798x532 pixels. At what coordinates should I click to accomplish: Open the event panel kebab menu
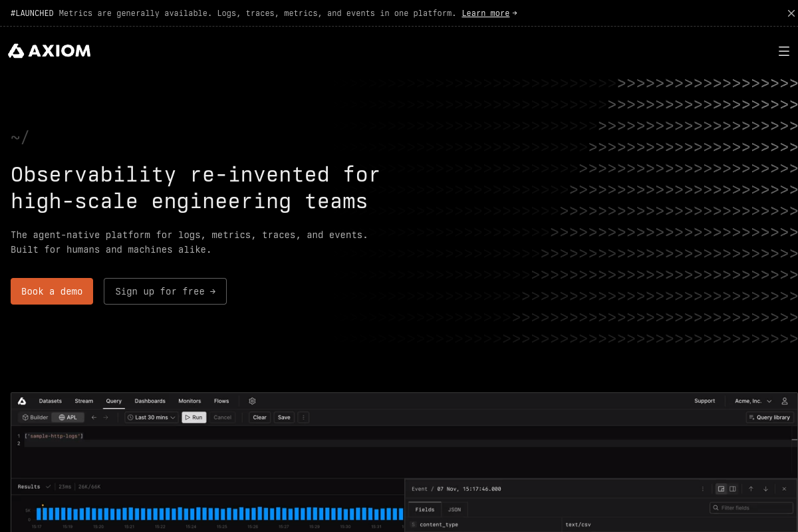[703, 489]
